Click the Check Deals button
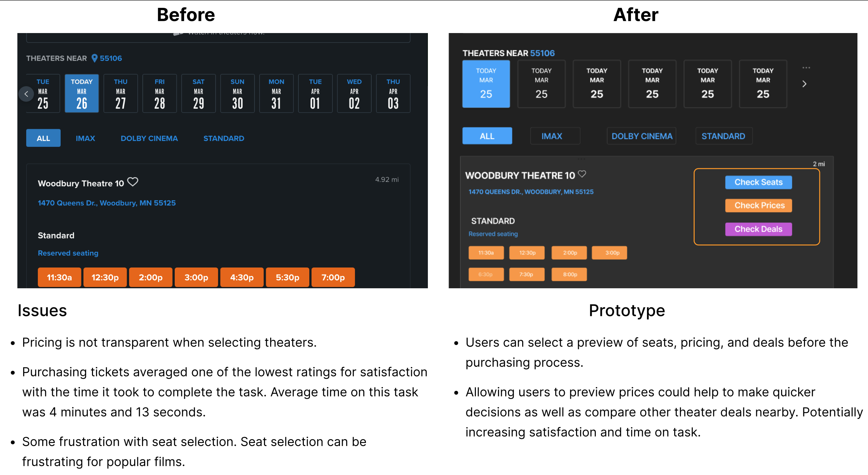The width and height of the screenshot is (868, 475). pos(758,229)
